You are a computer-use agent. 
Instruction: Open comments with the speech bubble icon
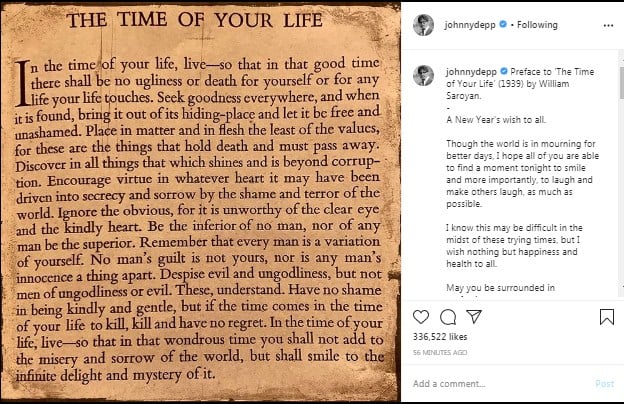pyautogui.click(x=448, y=317)
